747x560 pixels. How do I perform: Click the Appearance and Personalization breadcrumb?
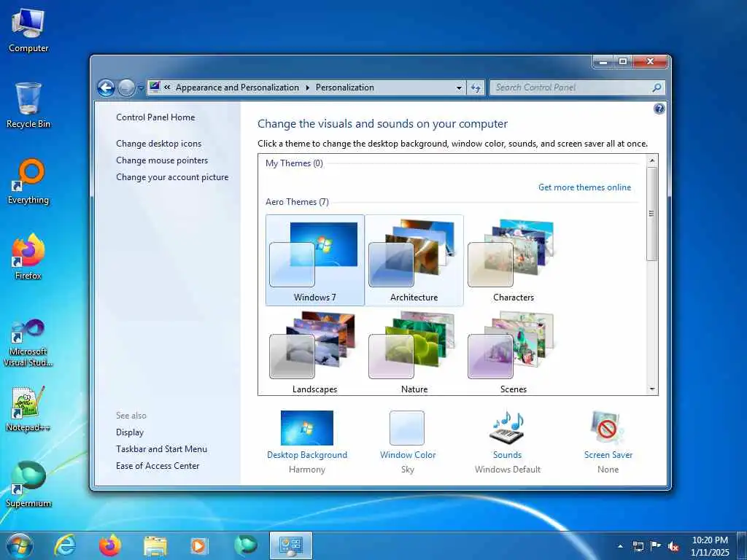[x=237, y=87]
